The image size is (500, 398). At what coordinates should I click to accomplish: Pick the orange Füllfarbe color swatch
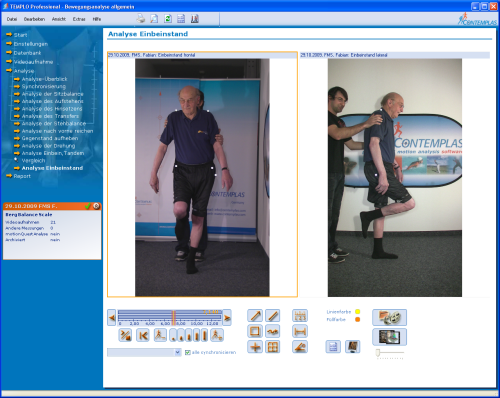pyautogui.click(x=358, y=319)
